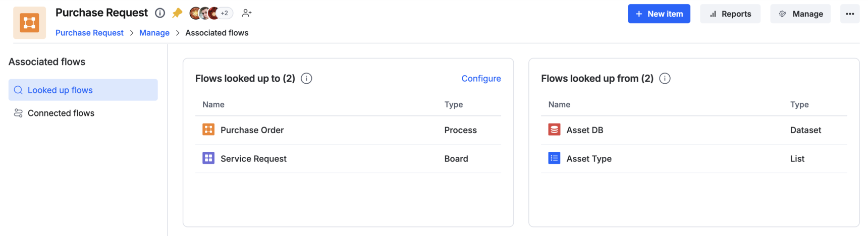868x236 pixels.
Task: Go to Purchase Request breadcrumb link
Action: 89,33
